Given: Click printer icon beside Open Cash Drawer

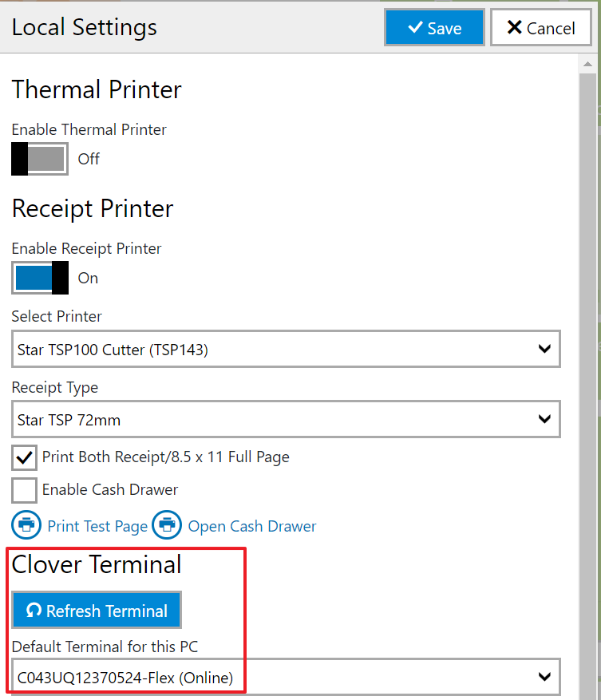Looking at the screenshot, I should click(x=167, y=525).
